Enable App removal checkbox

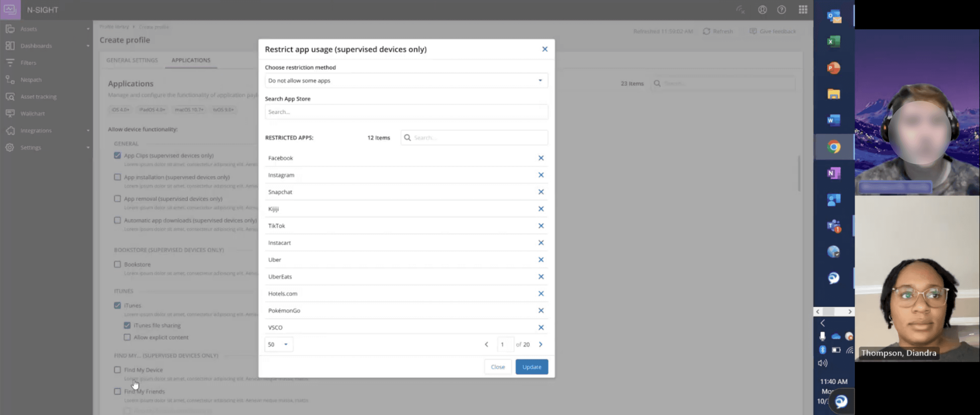[117, 199]
